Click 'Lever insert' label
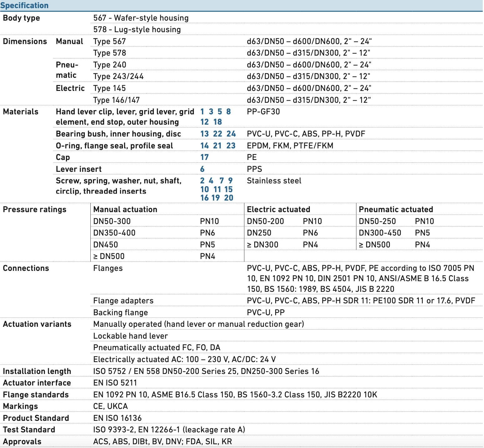The height and width of the screenshot is (448, 484). click(79, 169)
